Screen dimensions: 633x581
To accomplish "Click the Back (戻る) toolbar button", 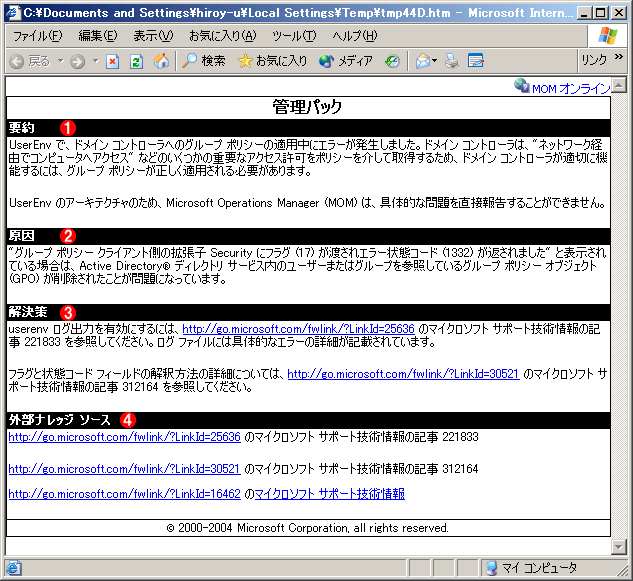I will tap(30, 61).
